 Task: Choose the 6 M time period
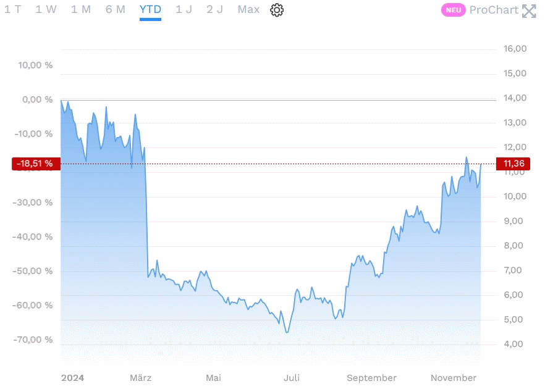click(x=115, y=9)
